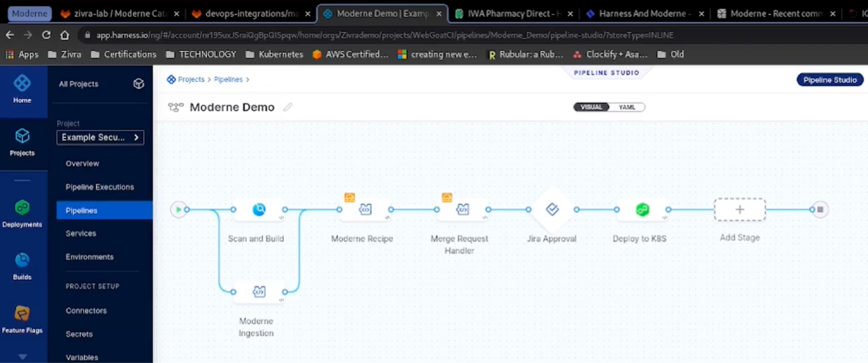Open the Clockify + Asa bookmark
868x363 pixels.
click(x=611, y=54)
